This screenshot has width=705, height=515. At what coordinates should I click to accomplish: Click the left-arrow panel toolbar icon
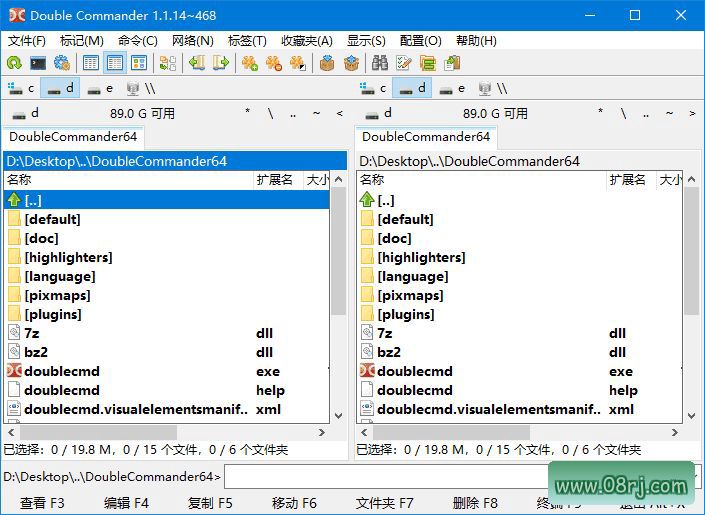(x=197, y=63)
